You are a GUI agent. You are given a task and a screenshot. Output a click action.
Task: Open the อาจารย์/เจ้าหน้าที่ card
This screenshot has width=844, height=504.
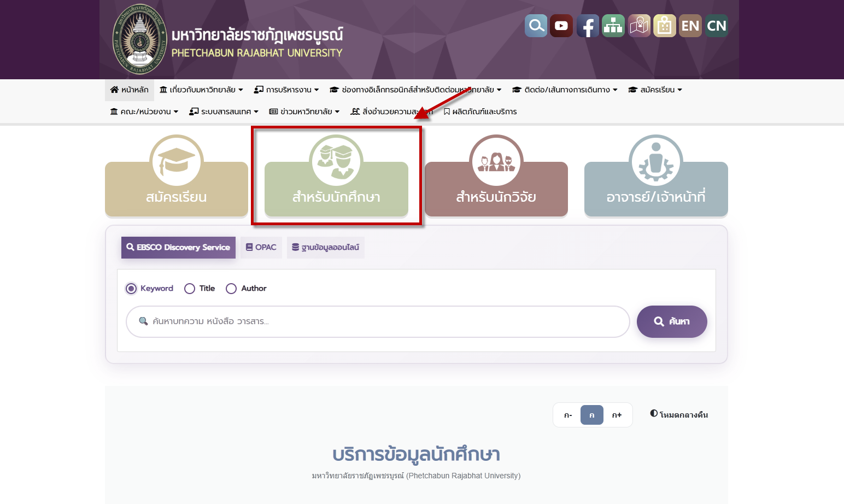pos(656,189)
